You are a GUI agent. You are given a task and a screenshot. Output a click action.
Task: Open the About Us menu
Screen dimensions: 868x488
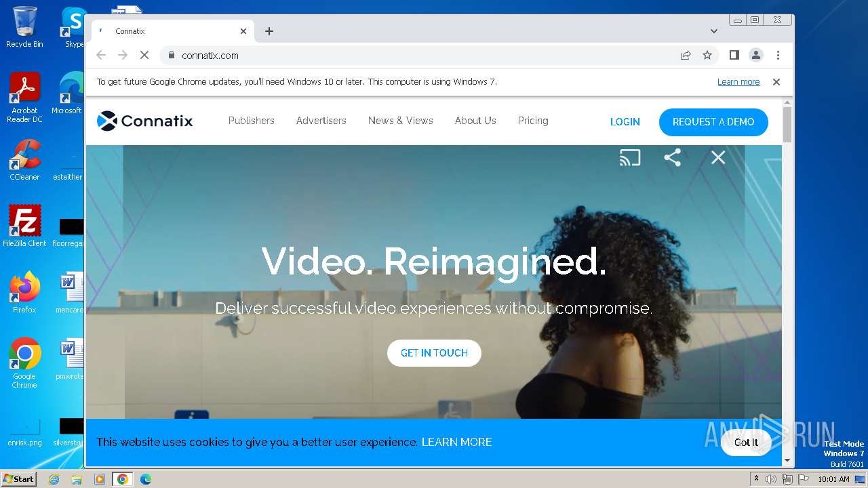coord(475,121)
